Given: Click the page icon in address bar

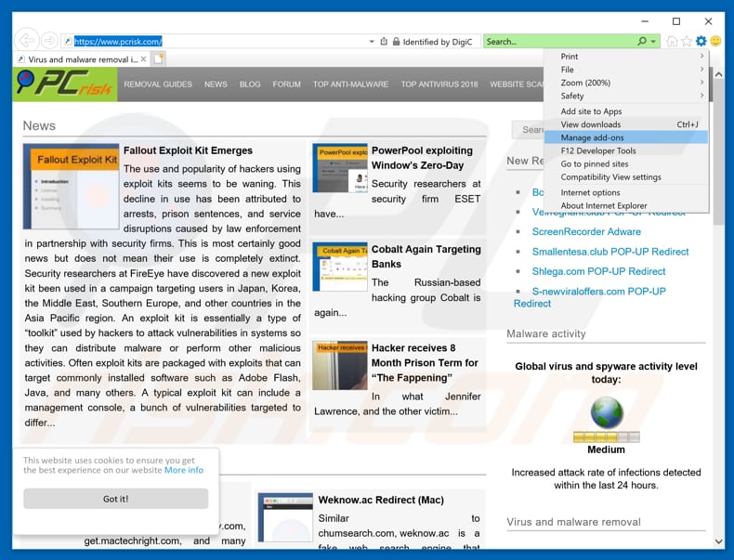Looking at the screenshot, I should 68,42.
